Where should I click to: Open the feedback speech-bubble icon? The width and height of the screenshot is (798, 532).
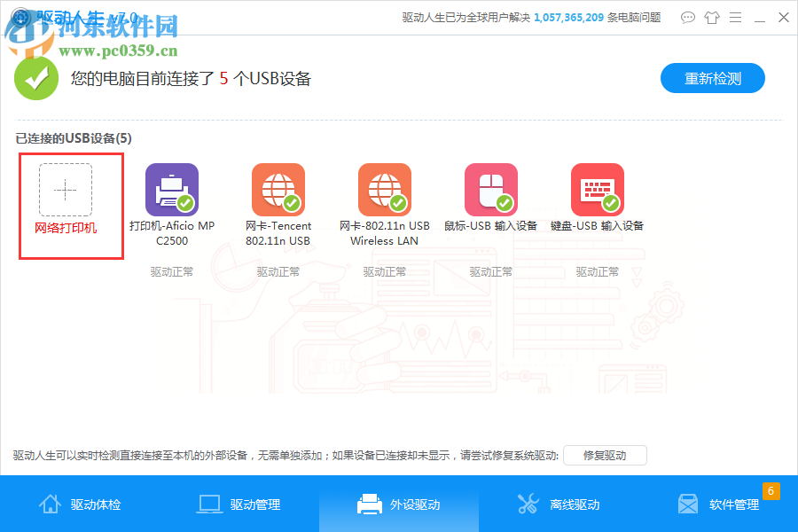coord(688,17)
